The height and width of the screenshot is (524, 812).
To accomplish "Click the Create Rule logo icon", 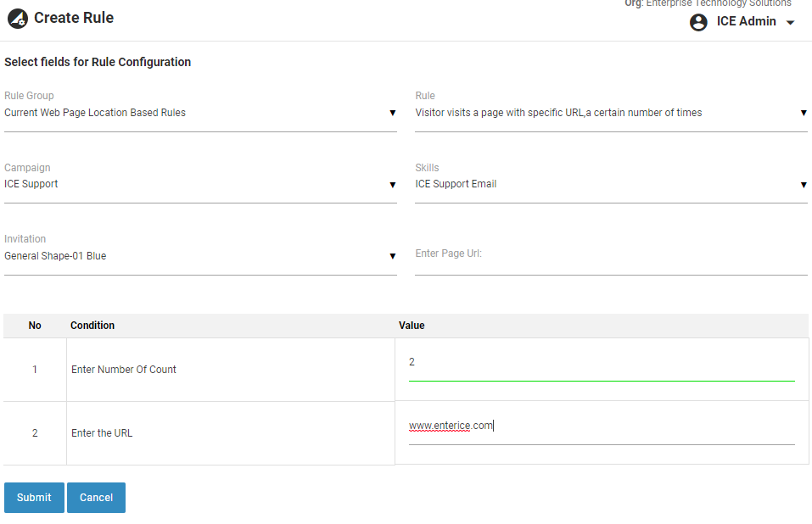I will pos(18,18).
